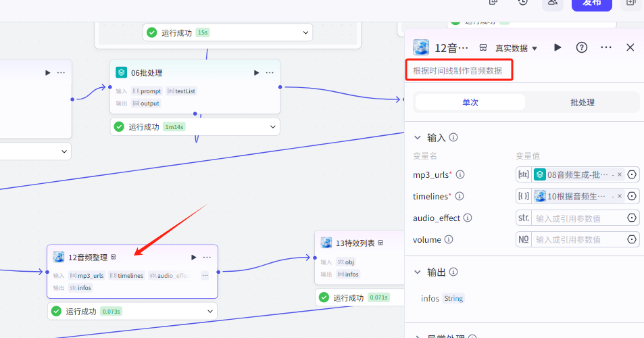Show the mp3_urls info tooltip
Viewport: 644px width, 338px height.
click(460, 174)
